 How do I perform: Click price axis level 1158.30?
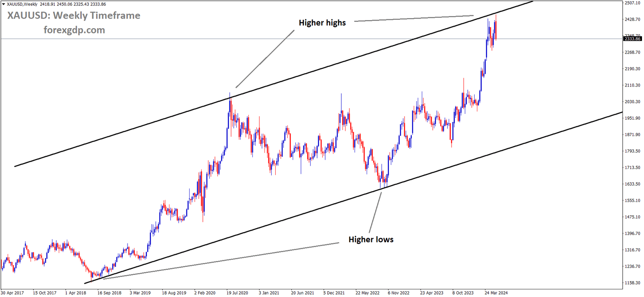632,283
